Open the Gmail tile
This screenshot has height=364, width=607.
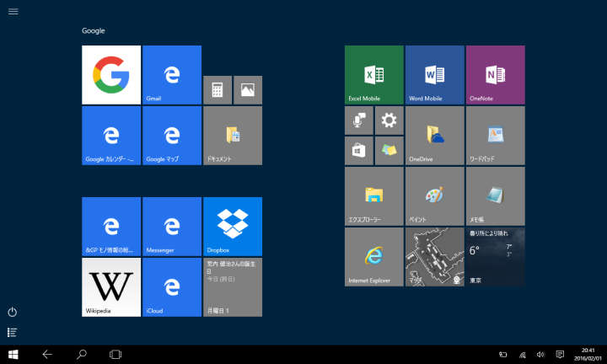pos(172,75)
